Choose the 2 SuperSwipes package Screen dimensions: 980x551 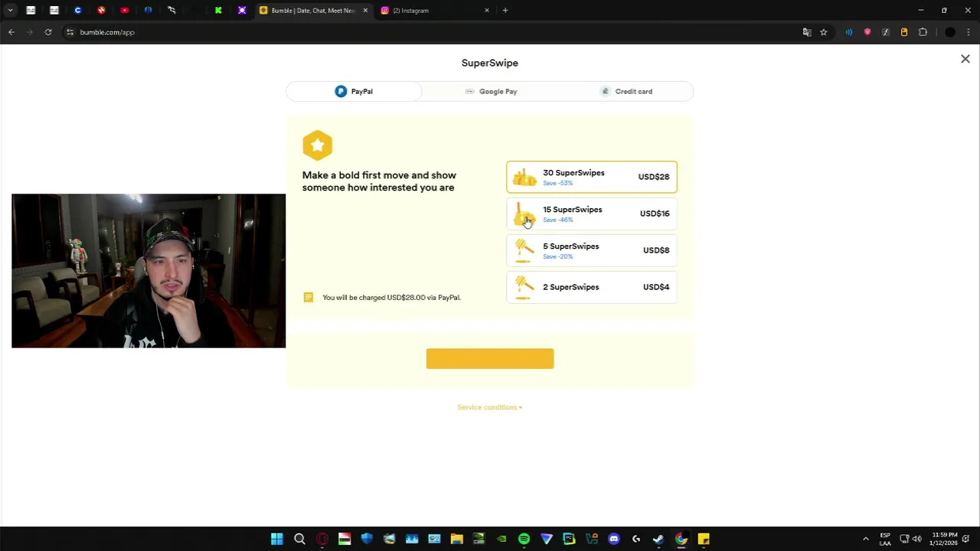[592, 287]
